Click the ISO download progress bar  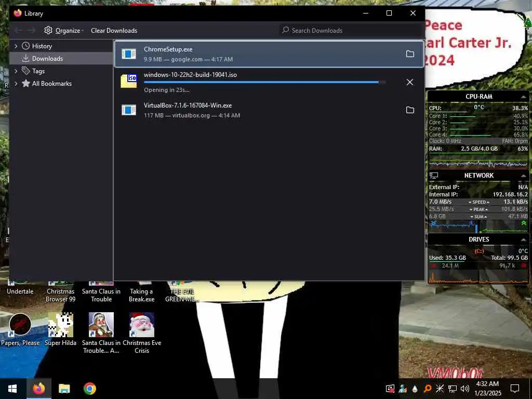click(x=264, y=82)
